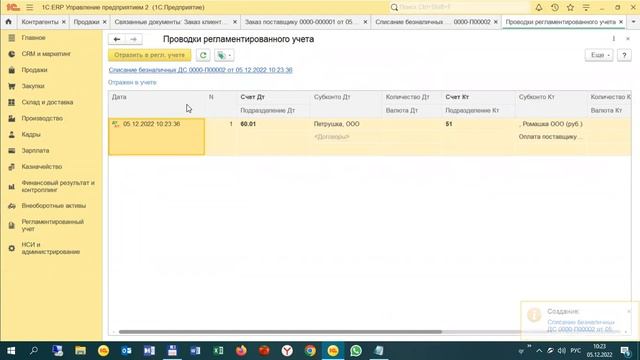Dismiss the Создание notification popup

(629, 311)
